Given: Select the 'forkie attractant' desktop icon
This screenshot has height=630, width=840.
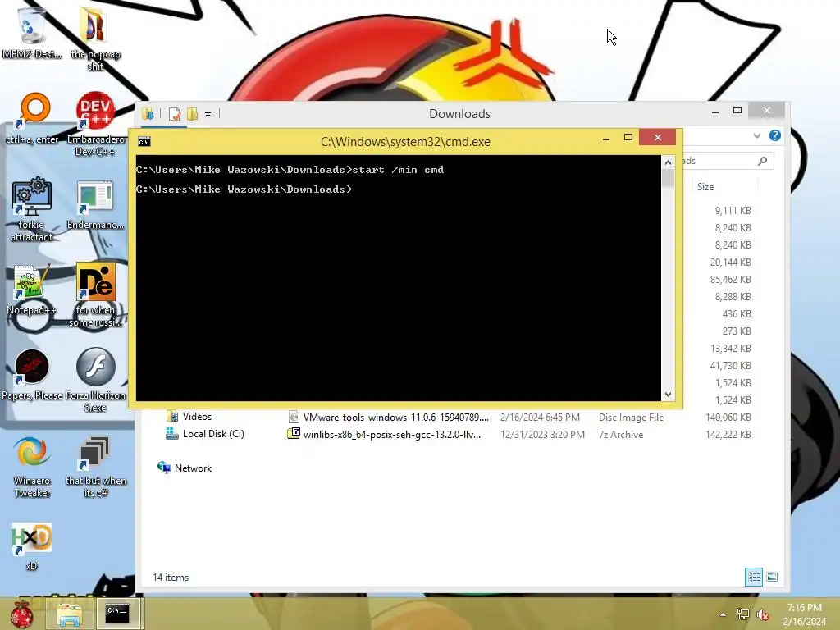Looking at the screenshot, I should tap(32, 210).
